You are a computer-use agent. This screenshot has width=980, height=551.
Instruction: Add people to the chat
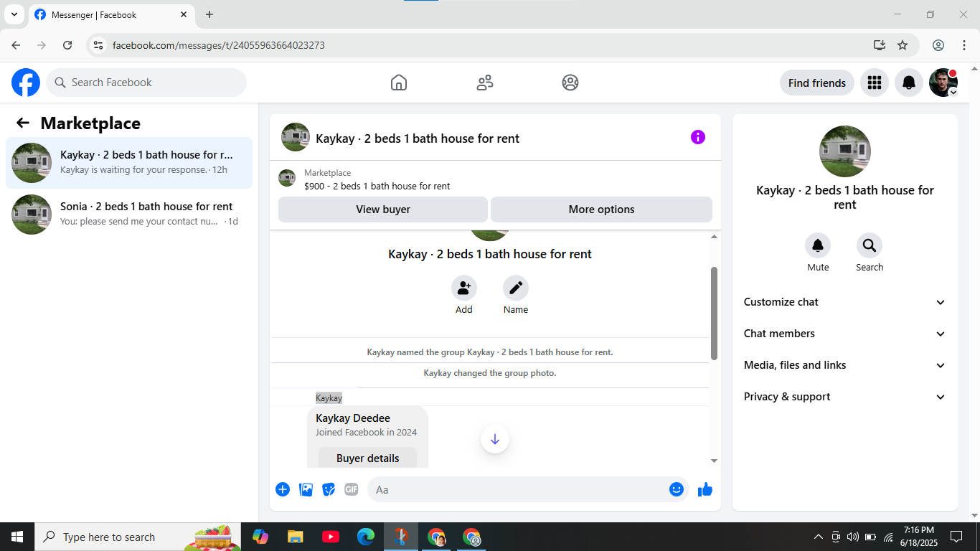[464, 288]
